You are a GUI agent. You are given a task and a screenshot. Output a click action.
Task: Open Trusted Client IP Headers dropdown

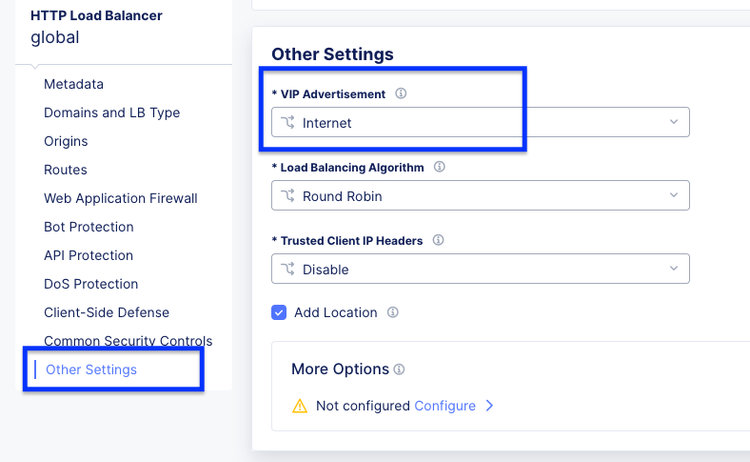point(480,269)
